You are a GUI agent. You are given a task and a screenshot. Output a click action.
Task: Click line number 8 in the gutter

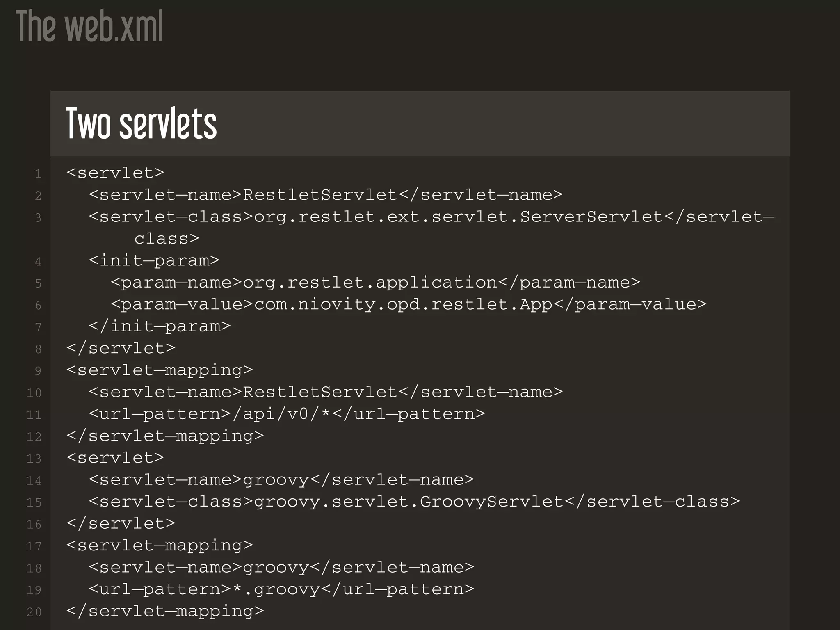point(38,349)
